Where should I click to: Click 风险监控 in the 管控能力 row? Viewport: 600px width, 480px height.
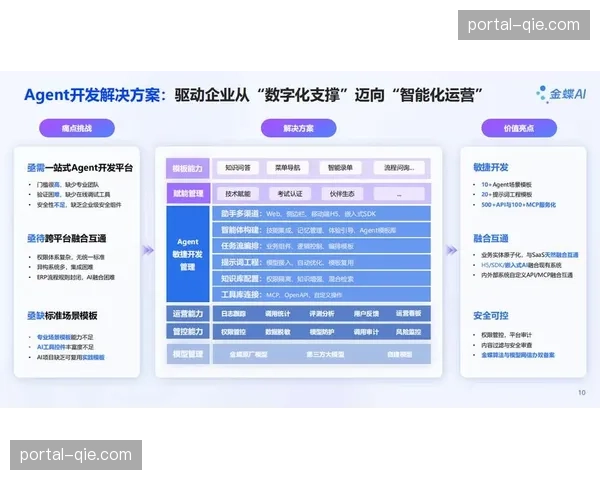(x=408, y=332)
